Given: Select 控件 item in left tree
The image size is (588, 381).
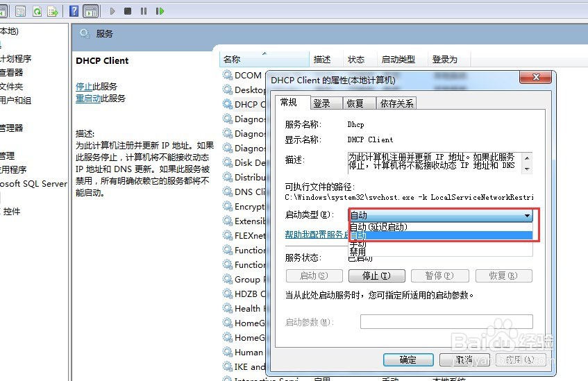Looking at the screenshot, I should pos(10,212).
